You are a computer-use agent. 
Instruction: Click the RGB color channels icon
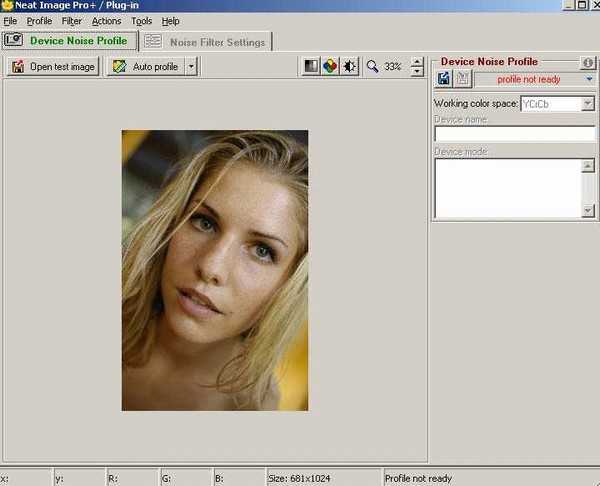tap(330, 67)
